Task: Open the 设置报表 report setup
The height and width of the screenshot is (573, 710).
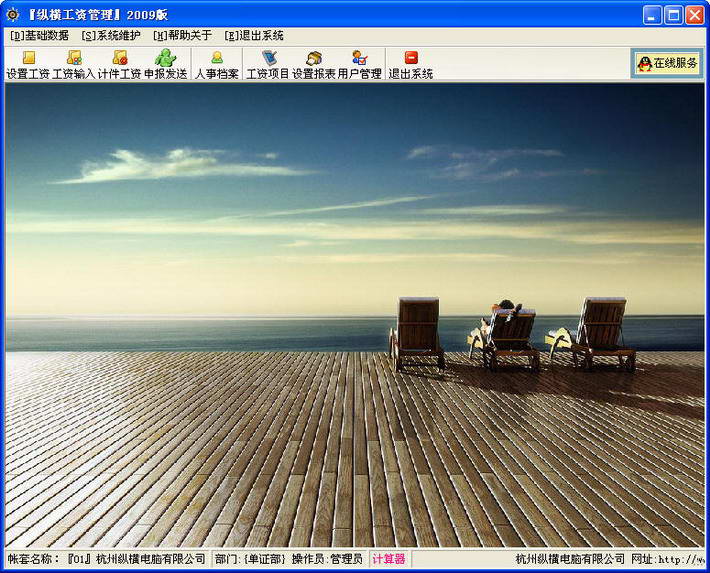Action: (314, 65)
